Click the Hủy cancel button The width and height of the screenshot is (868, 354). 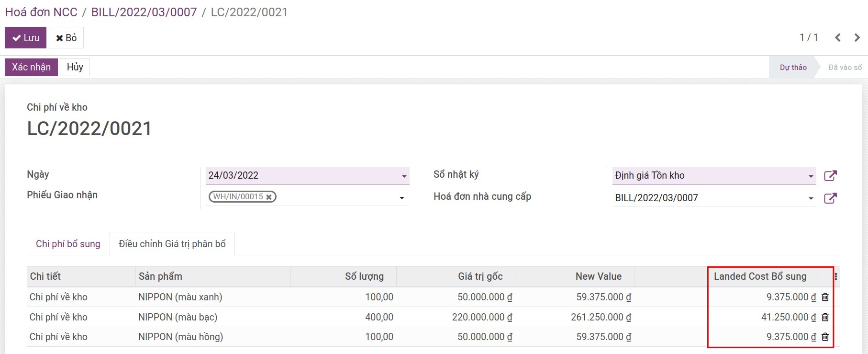75,67
